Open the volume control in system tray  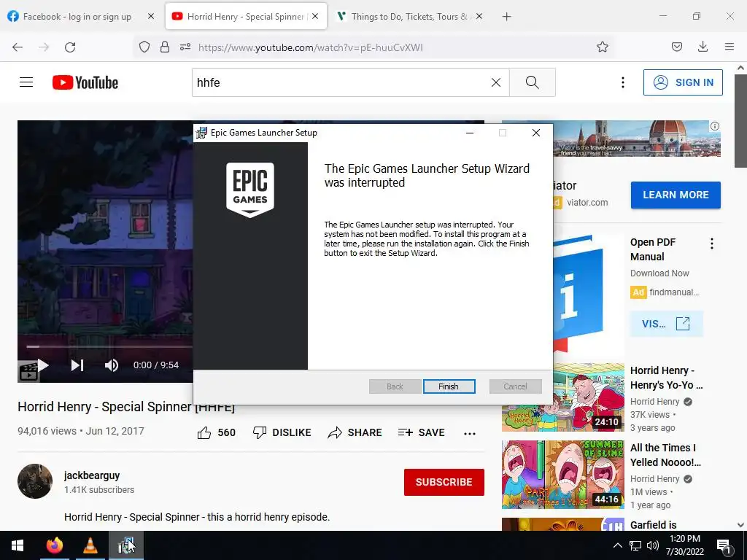click(653, 545)
